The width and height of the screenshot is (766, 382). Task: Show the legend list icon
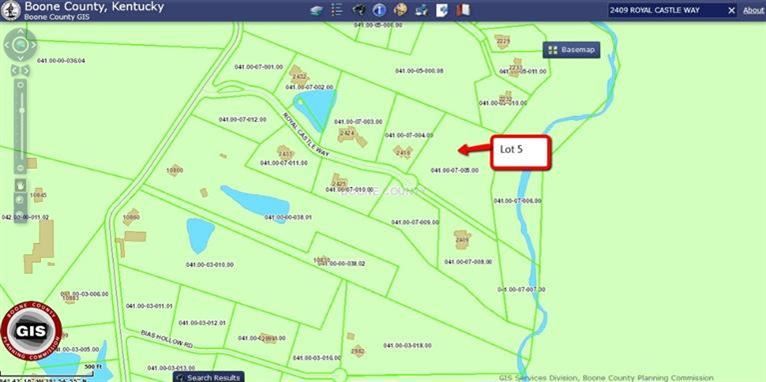click(337, 10)
